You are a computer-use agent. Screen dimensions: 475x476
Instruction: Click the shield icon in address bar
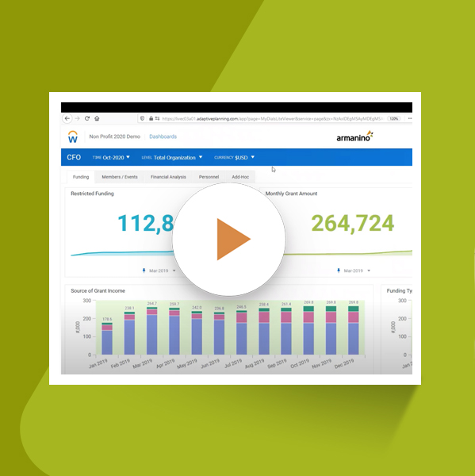click(x=142, y=118)
